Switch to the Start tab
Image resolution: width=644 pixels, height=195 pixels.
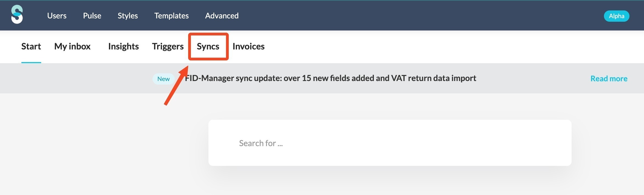[x=31, y=46]
